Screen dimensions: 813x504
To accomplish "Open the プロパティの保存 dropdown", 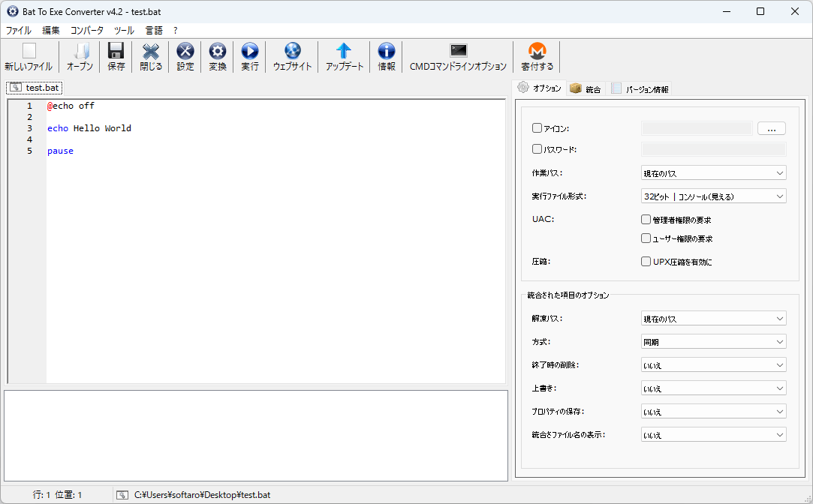I will click(x=713, y=412).
